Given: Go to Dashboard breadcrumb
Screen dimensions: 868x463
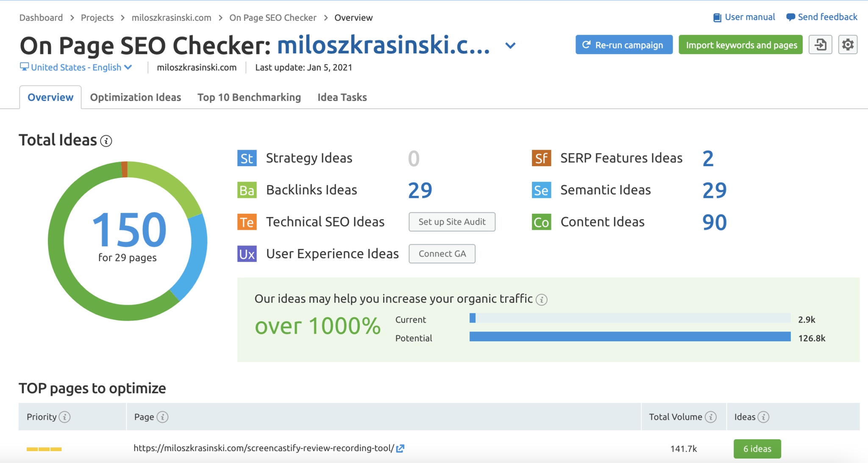Looking at the screenshot, I should (x=41, y=17).
